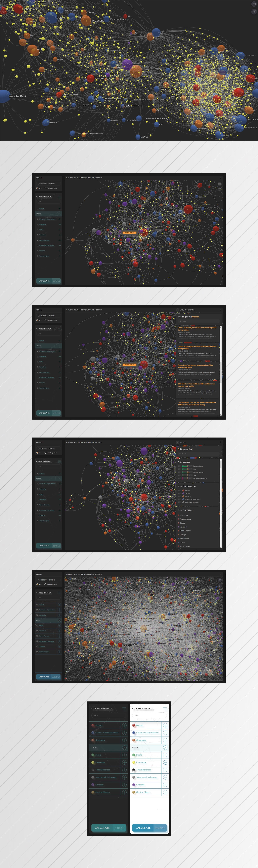Expand Events with plus in dark sidebar
The image size is (258, 868).
[x=124, y=755]
